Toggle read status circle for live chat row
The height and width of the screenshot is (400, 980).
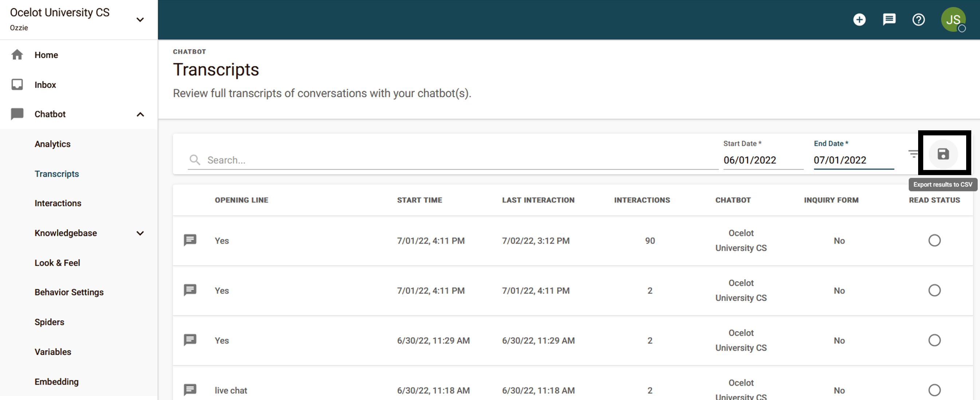934,390
